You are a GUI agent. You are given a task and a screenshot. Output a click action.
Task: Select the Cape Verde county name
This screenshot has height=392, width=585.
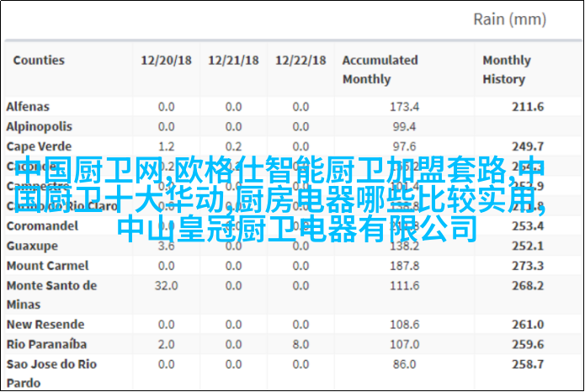(39, 146)
